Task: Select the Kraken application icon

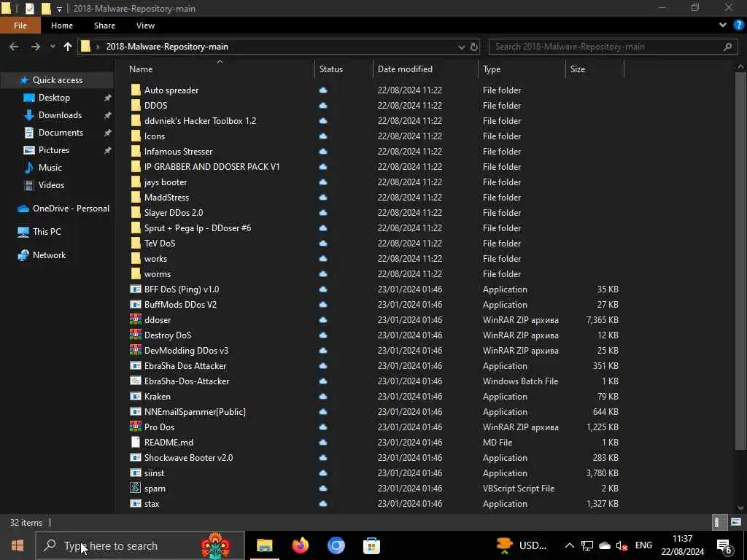Action: pos(136,396)
